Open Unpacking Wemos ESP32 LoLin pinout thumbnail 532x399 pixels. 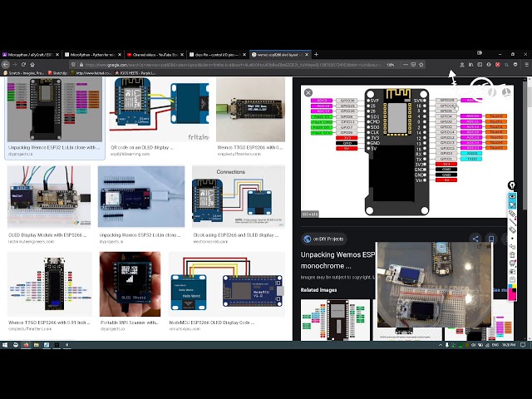pyautogui.click(x=55, y=109)
